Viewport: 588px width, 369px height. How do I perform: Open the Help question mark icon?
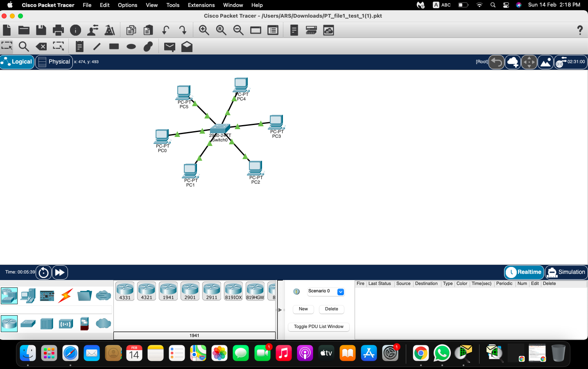pyautogui.click(x=580, y=30)
